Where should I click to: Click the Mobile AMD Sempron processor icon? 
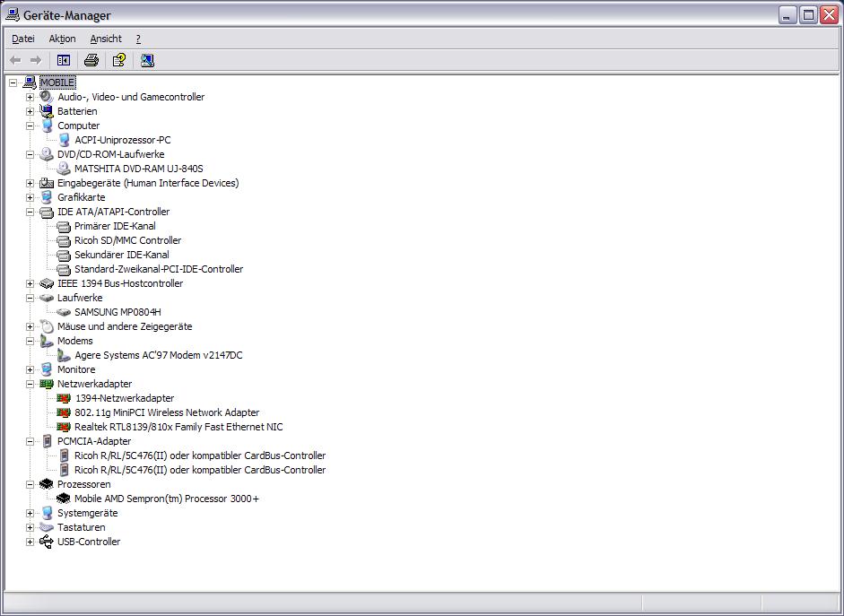(x=64, y=499)
